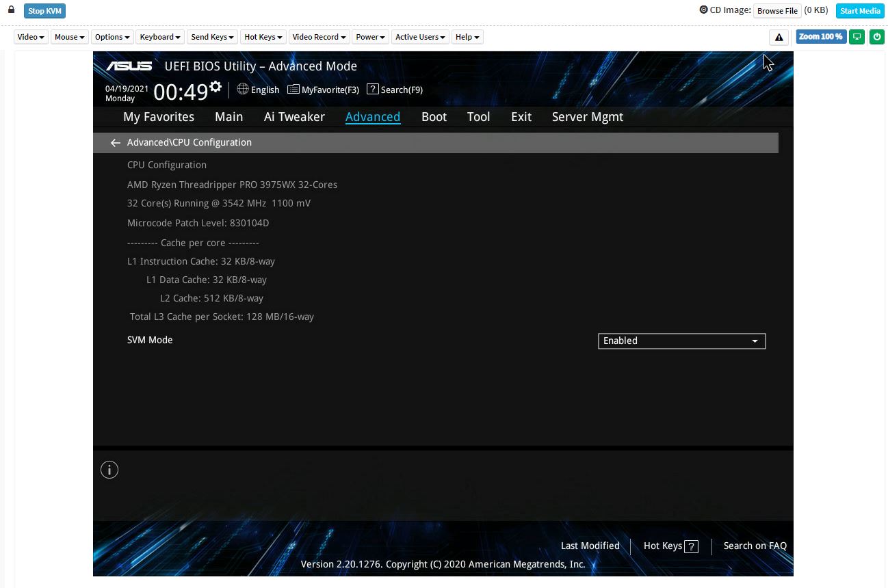The image size is (888, 588).
Task: Switch to the Main tab
Action: (229, 117)
